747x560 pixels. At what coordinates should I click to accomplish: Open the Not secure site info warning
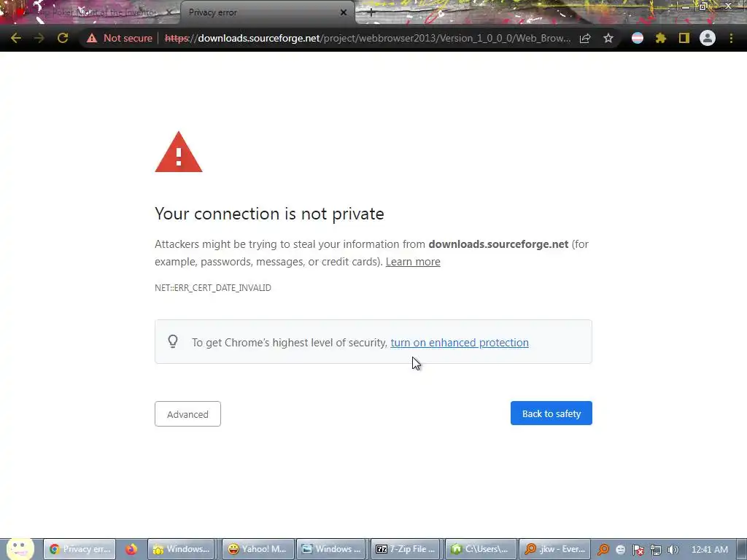click(119, 38)
